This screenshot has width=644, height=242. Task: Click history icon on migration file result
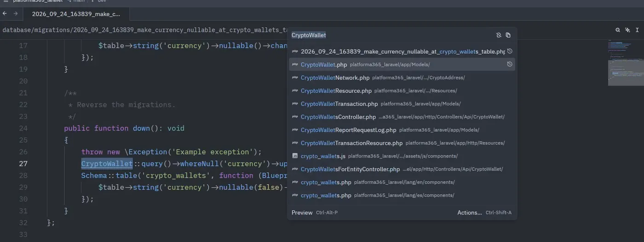[x=510, y=51]
